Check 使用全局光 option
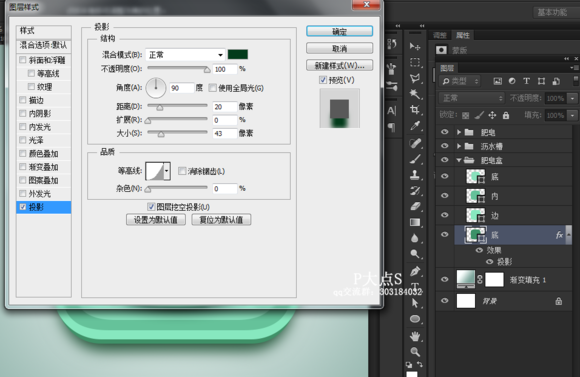This screenshot has height=377, width=580. pos(212,88)
